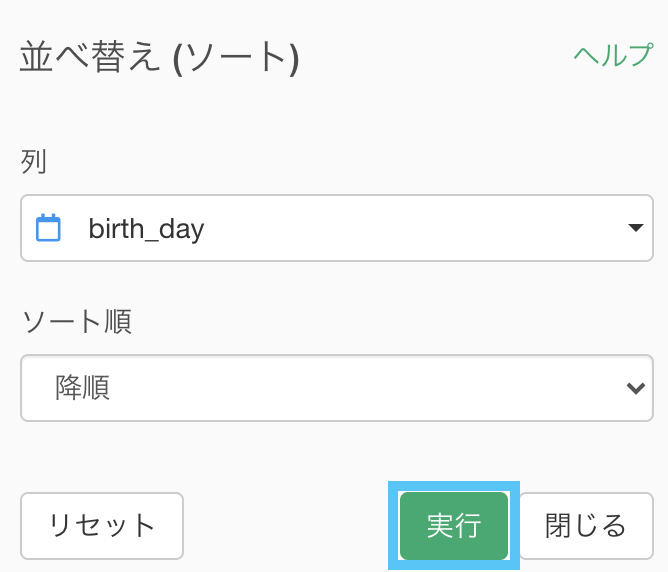668x572 pixels.
Task: Run the sort with 実行 button
Action: [454, 526]
